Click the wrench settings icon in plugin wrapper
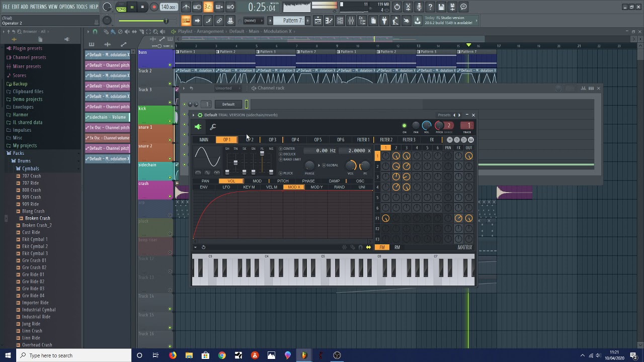Screen dimensions: 644x362 213,127
